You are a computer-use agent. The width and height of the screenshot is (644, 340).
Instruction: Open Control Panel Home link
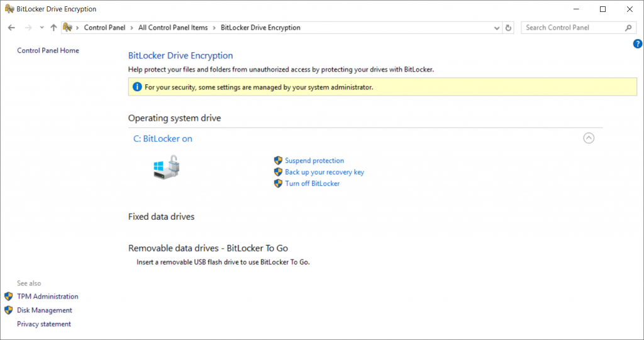48,50
